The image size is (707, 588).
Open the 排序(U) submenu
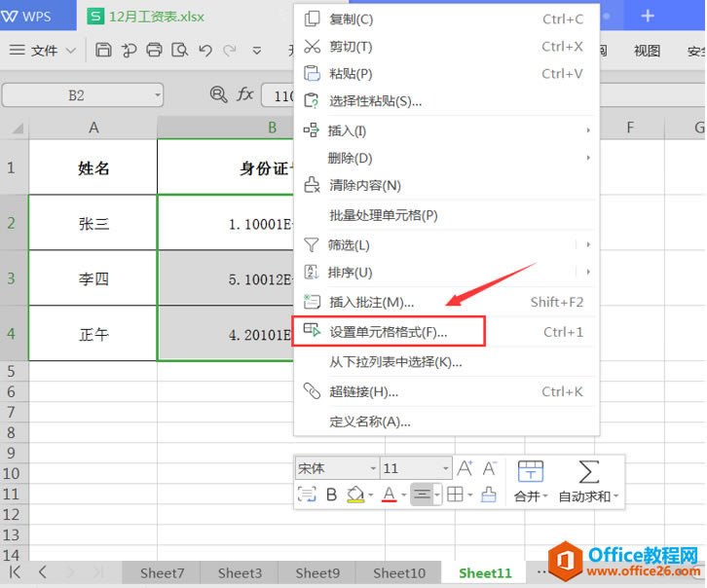click(446, 273)
